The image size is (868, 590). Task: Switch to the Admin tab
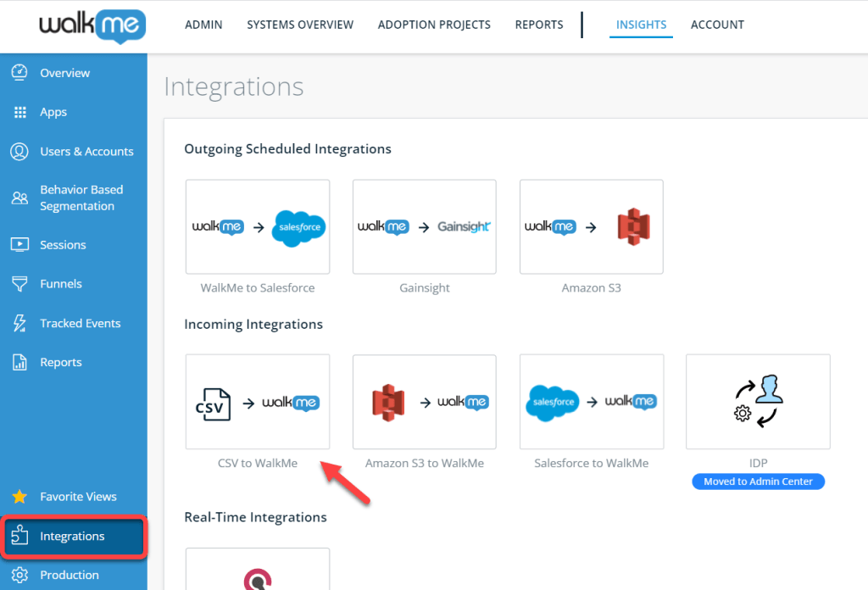pos(203,25)
